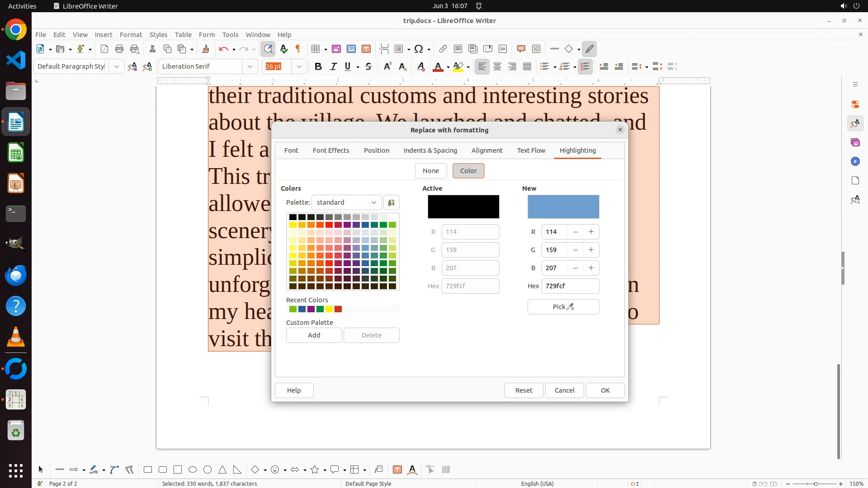The height and width of the screenshot is (488, 868).
Task: Select the None highlighting toggle
Action: (x=430, y=171)
